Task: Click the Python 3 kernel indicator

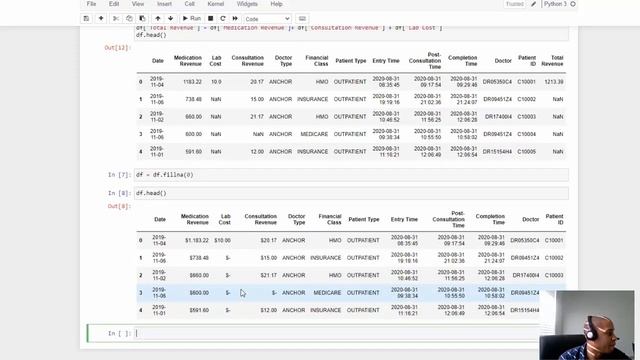Action: pos(555,4)
